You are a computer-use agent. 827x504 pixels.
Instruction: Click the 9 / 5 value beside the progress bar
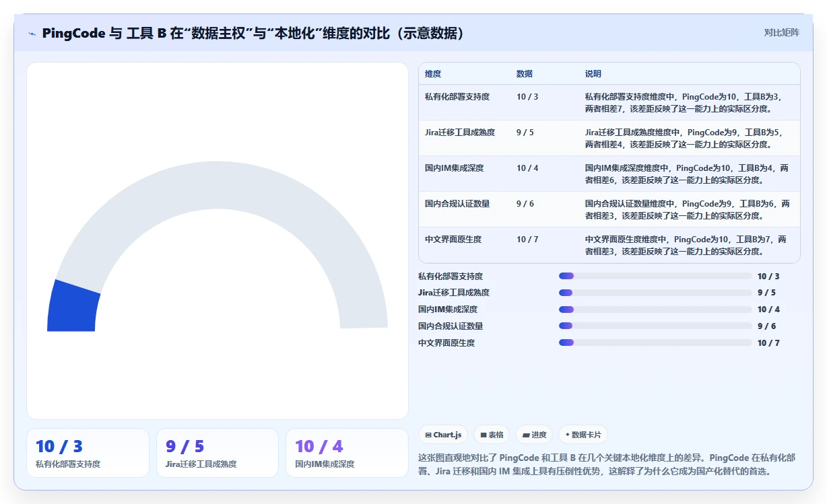(766, 293)
